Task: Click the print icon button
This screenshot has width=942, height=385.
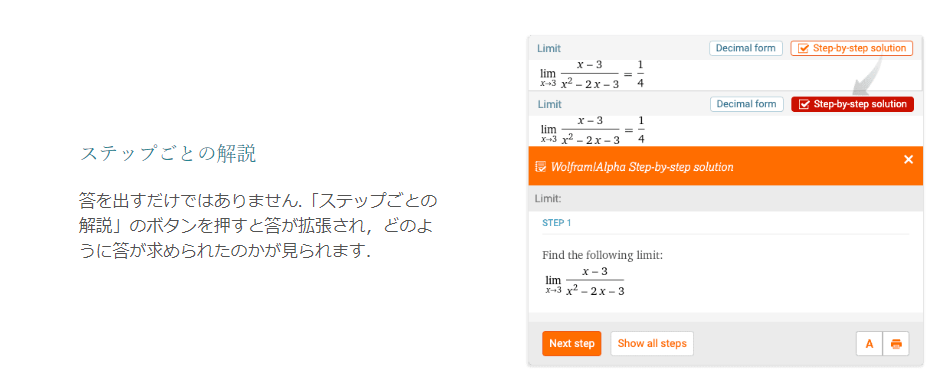Action: 896,344
